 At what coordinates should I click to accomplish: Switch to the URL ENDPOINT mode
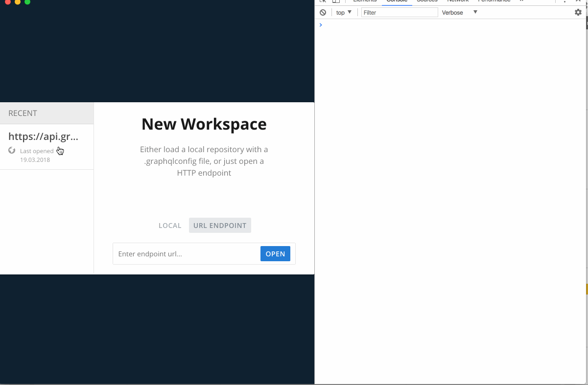[x=220, y=225]
